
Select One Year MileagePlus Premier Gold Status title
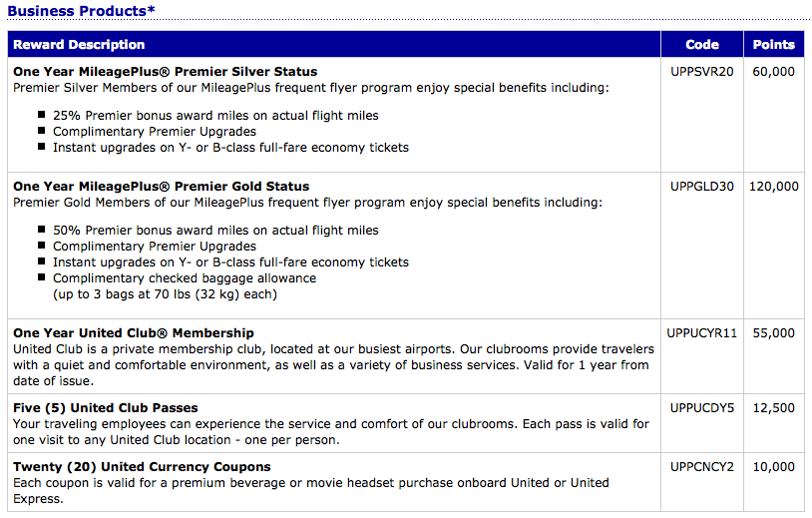click(x=161, y=187)
